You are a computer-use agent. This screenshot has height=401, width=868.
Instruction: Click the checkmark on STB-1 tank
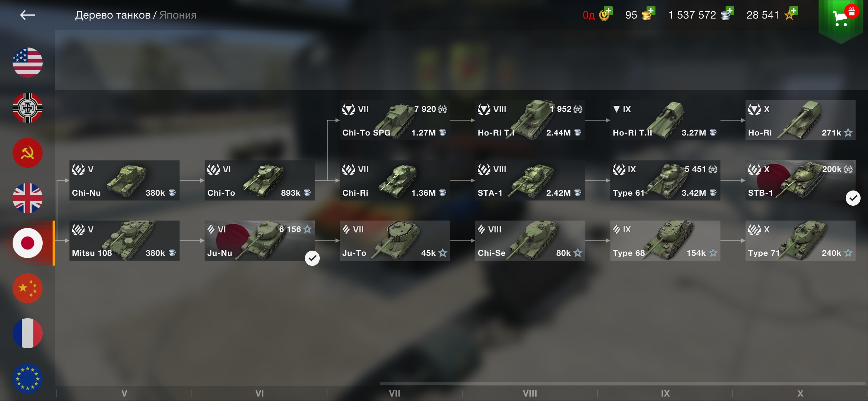click(853, 198)
